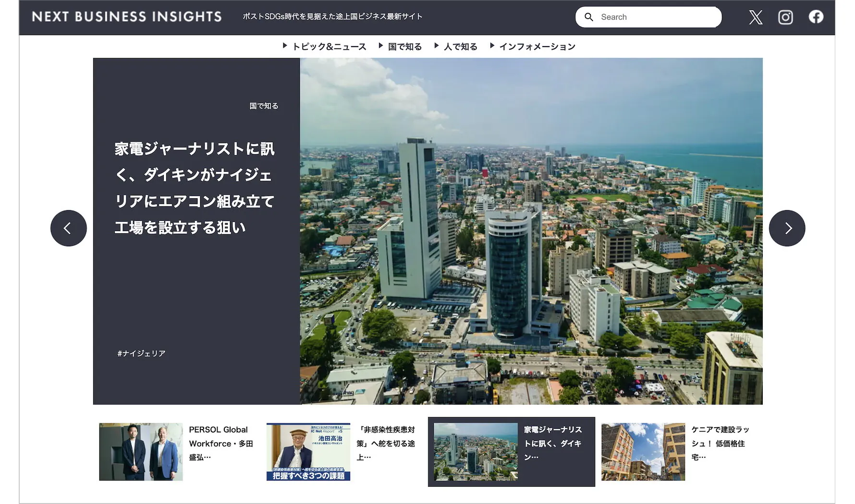Advance carousel with right arrow button

tap(787, 228)
